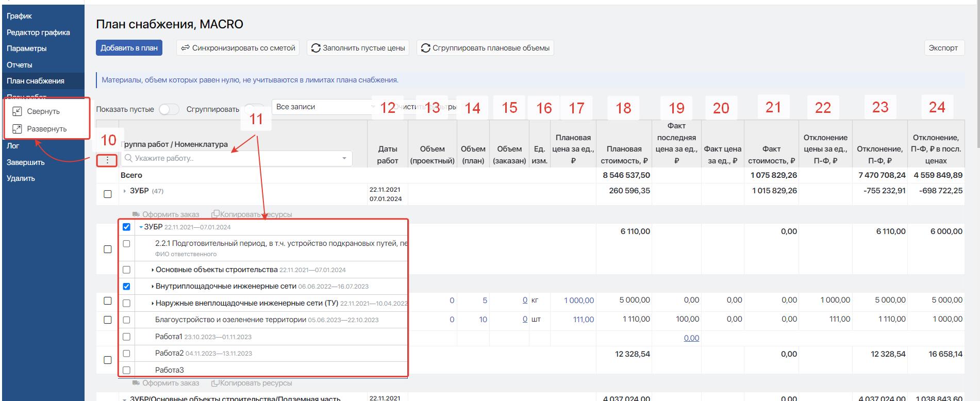
Task: Click refresh icon on Заполнить пустые цены
Action: tap(315, 48)
